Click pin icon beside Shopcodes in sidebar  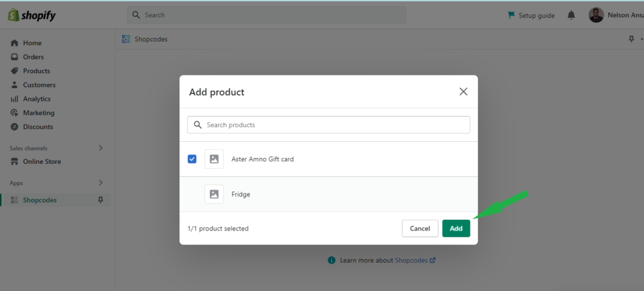pos(100,200)
